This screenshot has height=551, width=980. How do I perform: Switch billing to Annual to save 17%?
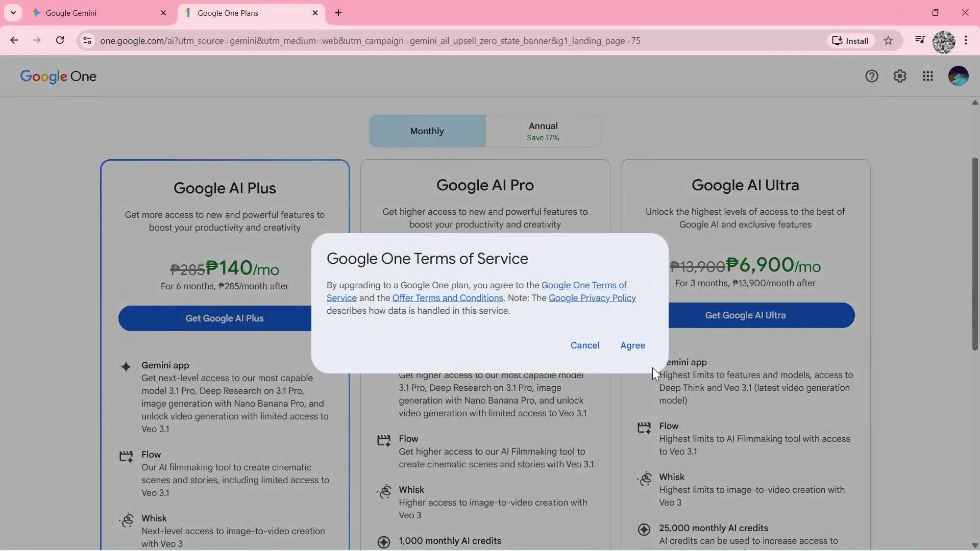[x=543, y=131]
